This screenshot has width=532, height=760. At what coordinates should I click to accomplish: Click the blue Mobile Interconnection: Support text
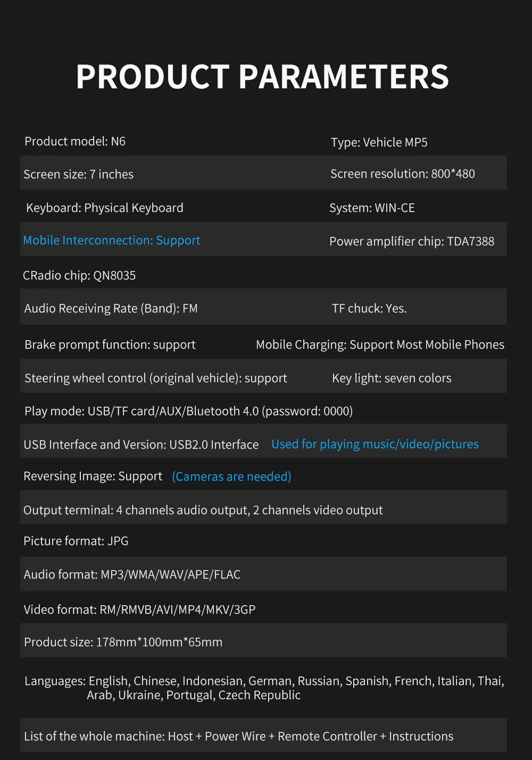click(x=112, y=241)
